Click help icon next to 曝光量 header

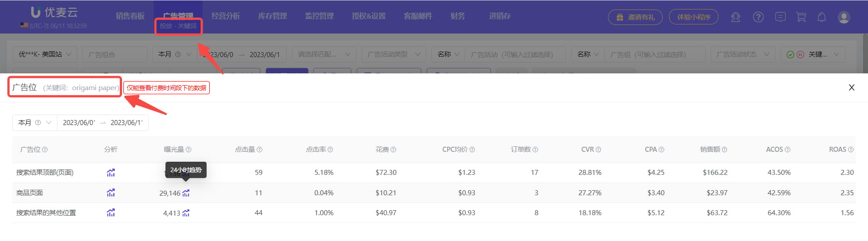pos(189,149)
